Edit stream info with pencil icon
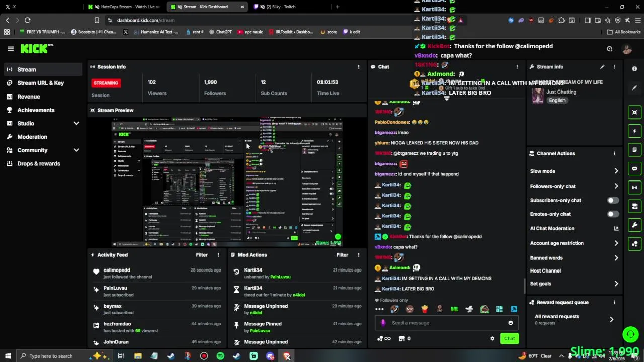Image resolution: width=644 pixels, height=362 pixels. point(602,67)
